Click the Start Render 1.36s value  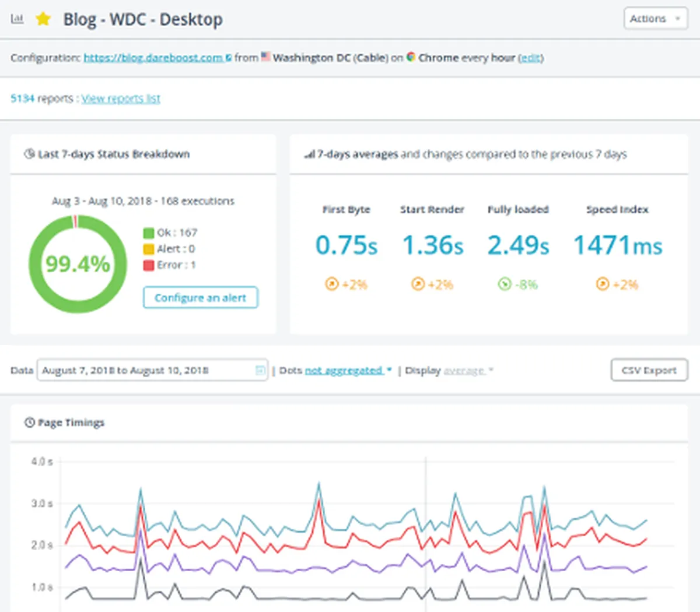433,245
